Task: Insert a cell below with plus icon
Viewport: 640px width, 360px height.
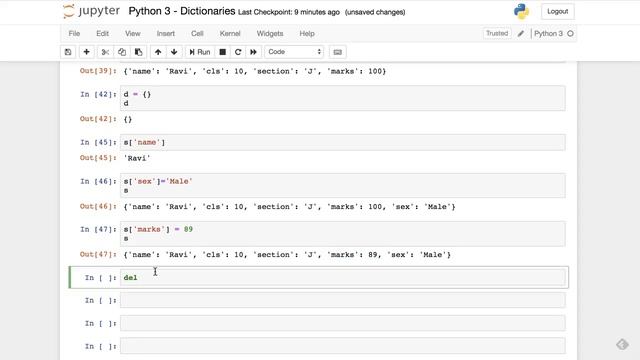Action: point(87,52)
